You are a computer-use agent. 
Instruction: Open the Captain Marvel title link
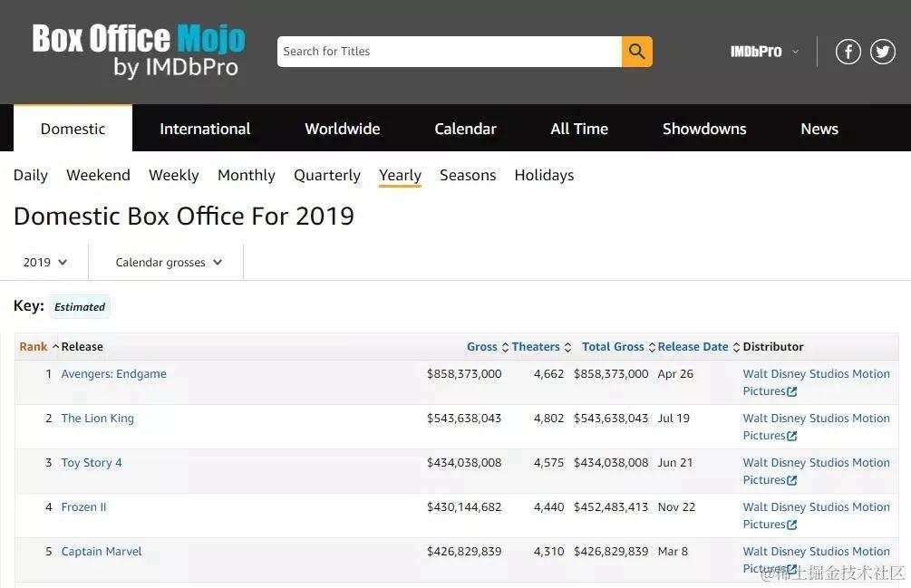[102, 552]
